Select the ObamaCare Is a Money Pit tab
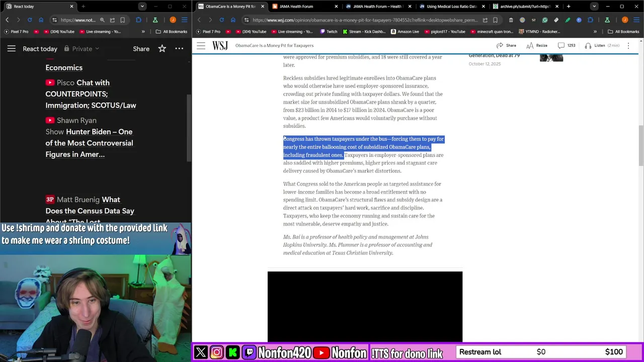The width and height of the screenshot is (644, 362). [x=231, y=7]
